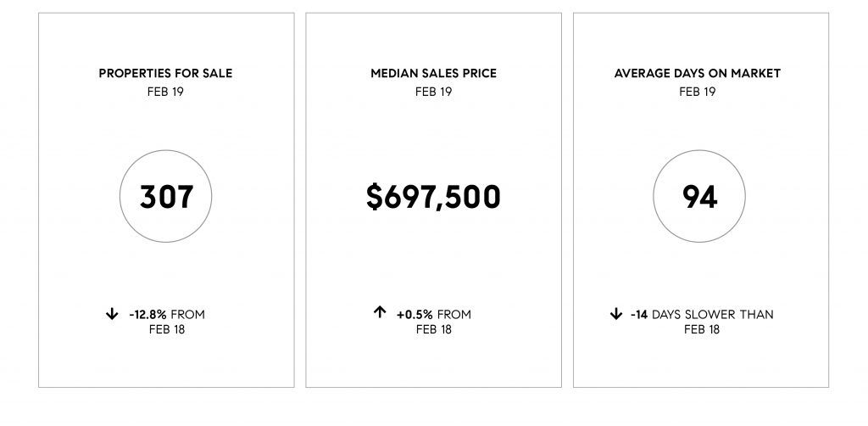Select the Properties For Sale heading

(165, 74)
